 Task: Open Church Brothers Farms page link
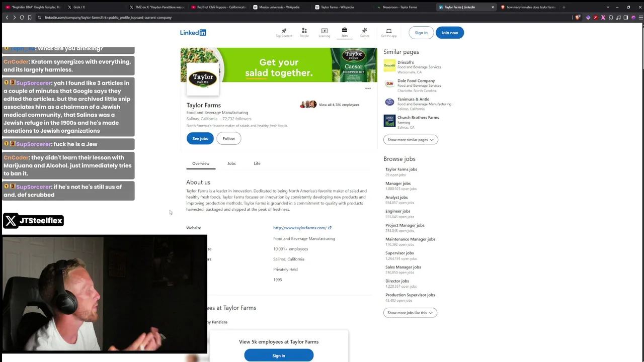tap(418, 118)
